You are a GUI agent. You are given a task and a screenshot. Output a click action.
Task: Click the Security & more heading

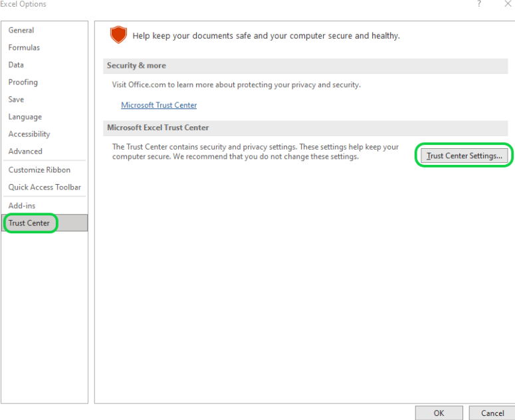pos(136,66)
